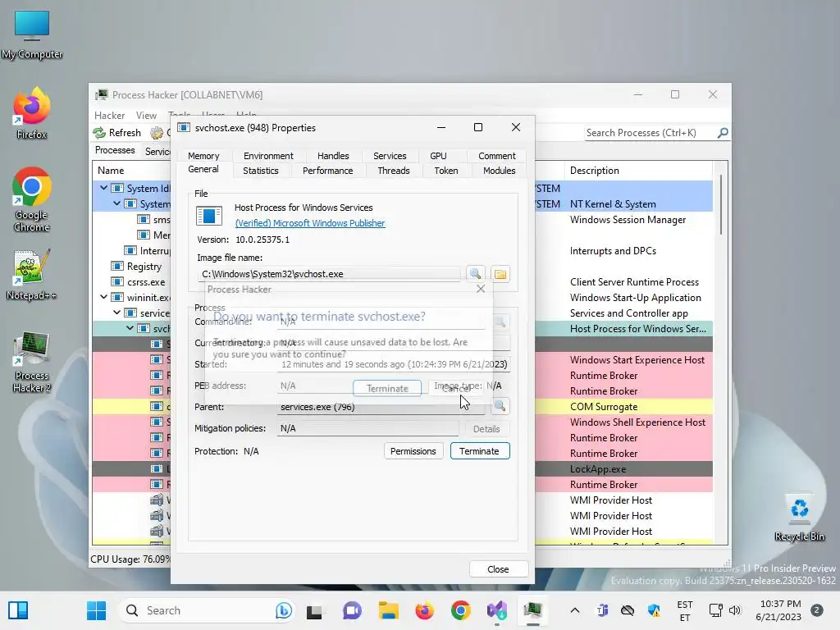Show hidden tray icons chevron
This screenshot has width=840, height=630.
(575, 610)
